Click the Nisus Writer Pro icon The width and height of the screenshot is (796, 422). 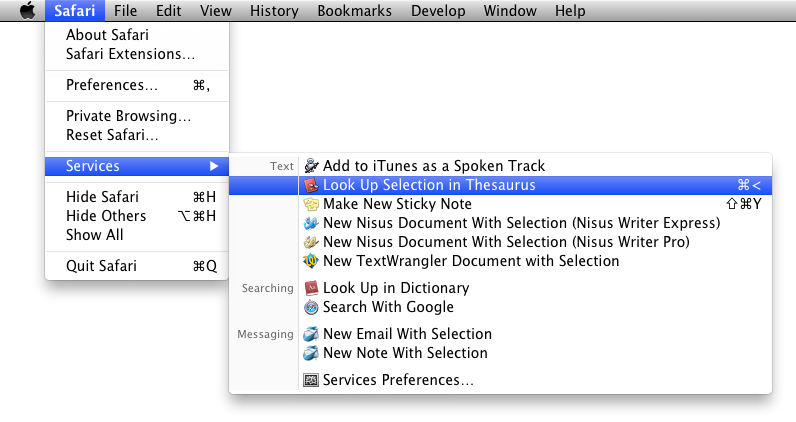pos(311,242)
